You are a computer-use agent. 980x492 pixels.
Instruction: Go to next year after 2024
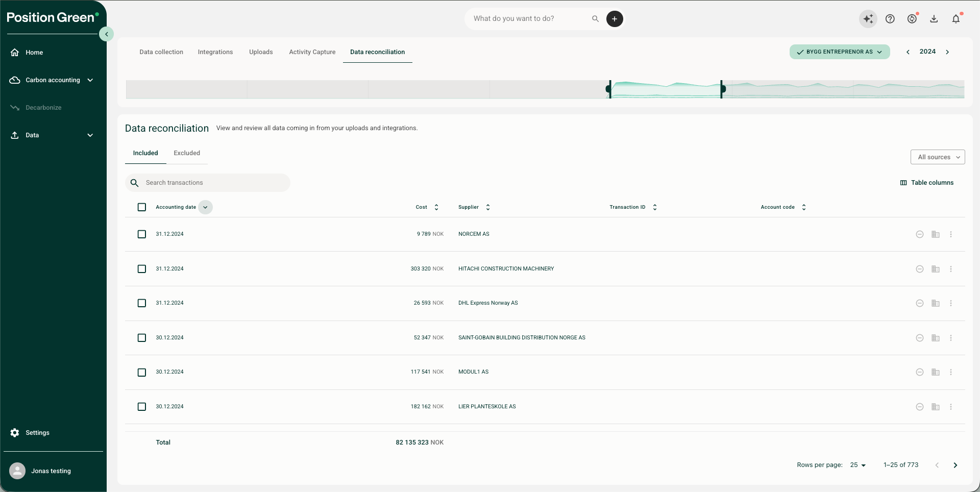pos(947,52)
